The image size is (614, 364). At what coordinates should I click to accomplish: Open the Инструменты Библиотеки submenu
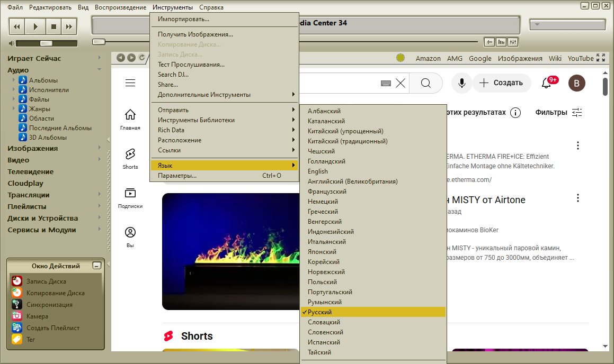click(196, 120)
